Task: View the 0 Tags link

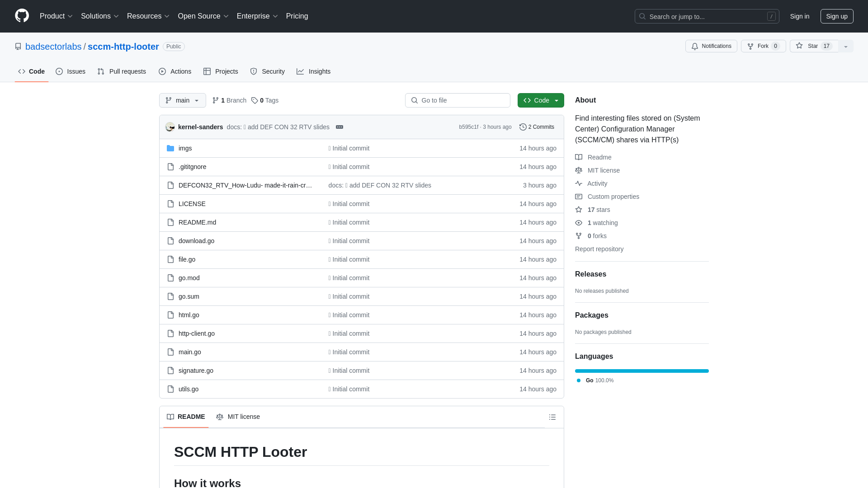Action: [265, 100]
